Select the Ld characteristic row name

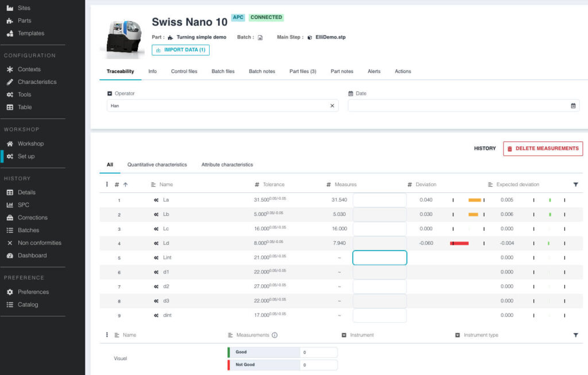click(166, 243)
